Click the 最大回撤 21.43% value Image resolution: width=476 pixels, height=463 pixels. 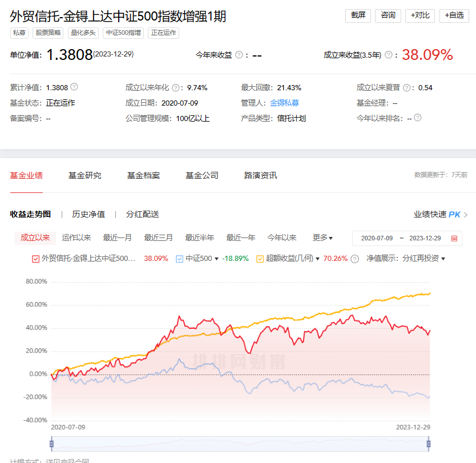289,88
